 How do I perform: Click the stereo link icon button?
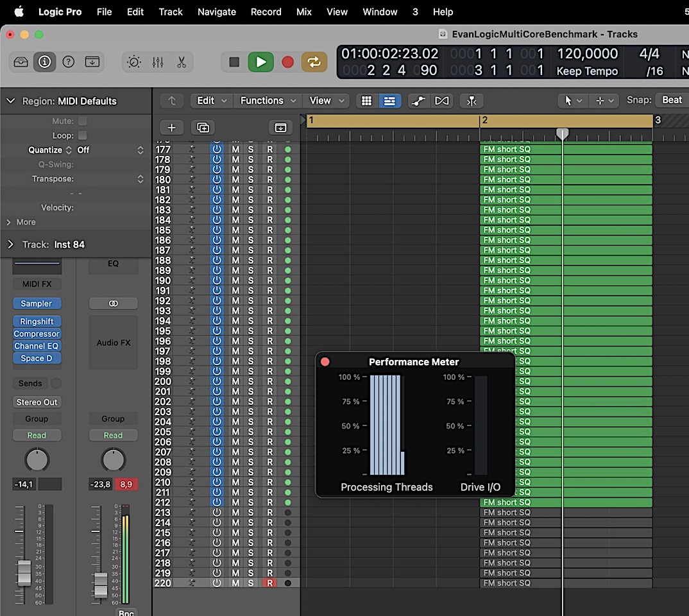tap(114, 304)
